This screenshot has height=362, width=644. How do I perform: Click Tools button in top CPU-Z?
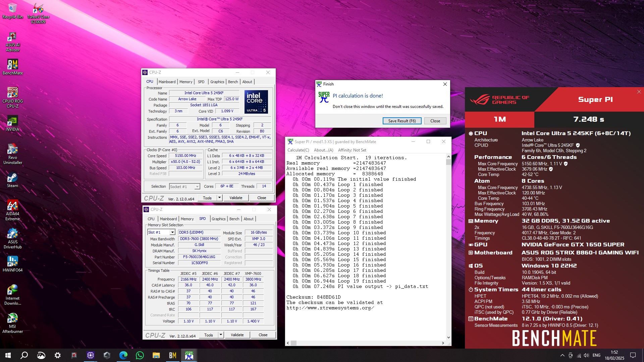tap(207, 198)
